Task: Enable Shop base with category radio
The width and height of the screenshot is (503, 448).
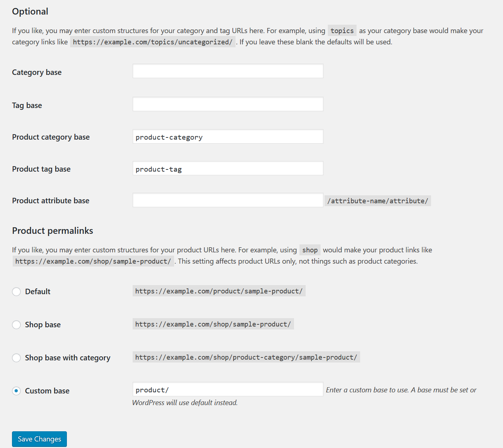Action: point(16,358)
